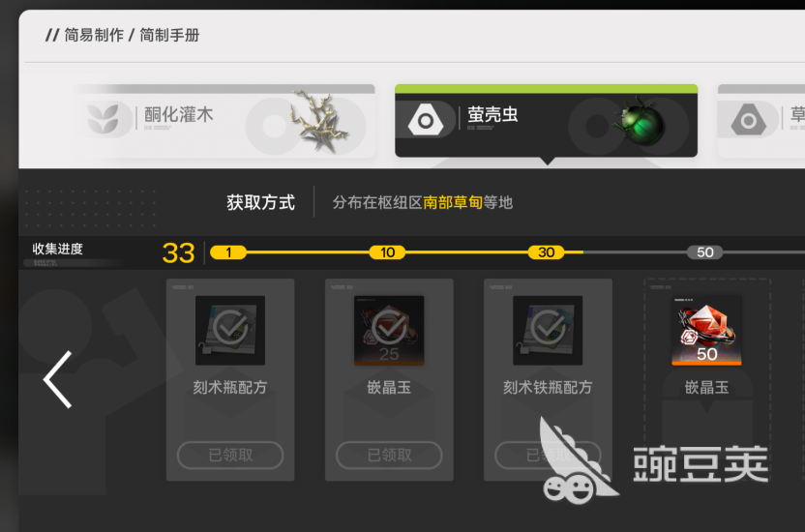Click 已领取 button under 刻术瓶配方
The height and width of the screenshot is (532, 805).
point(230,455)
